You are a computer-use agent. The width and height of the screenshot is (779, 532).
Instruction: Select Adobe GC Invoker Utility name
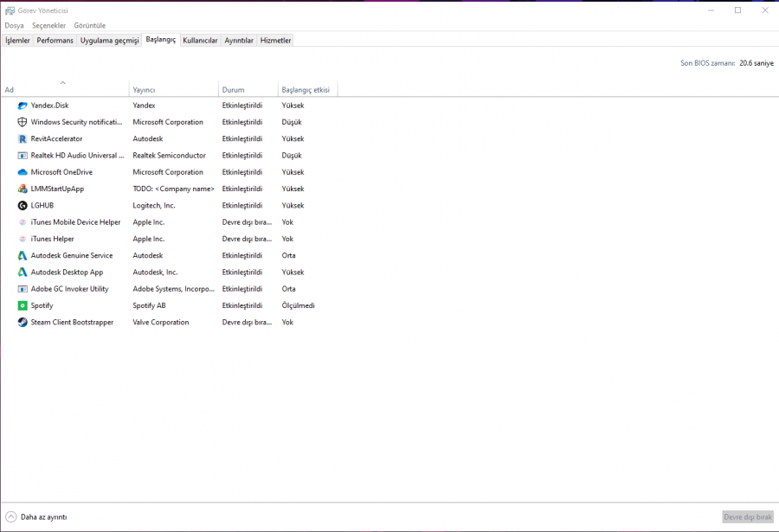pyautogui.click(x=69, y=289)
